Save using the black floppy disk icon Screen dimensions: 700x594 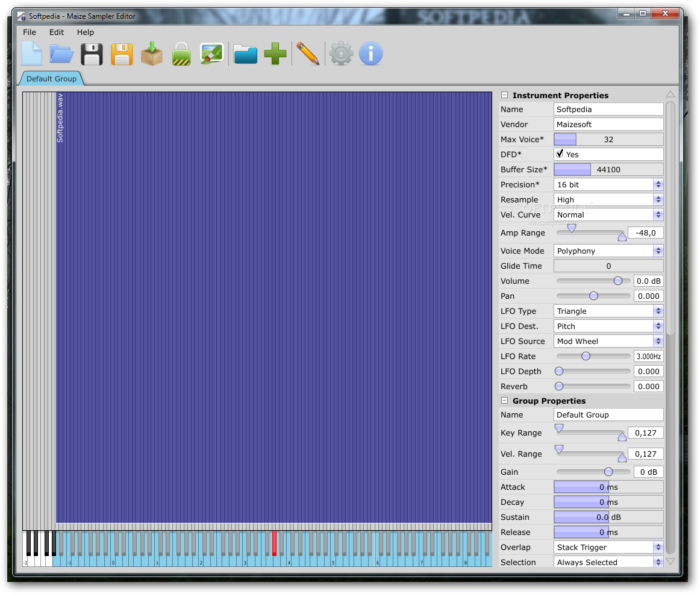point(92,54)
